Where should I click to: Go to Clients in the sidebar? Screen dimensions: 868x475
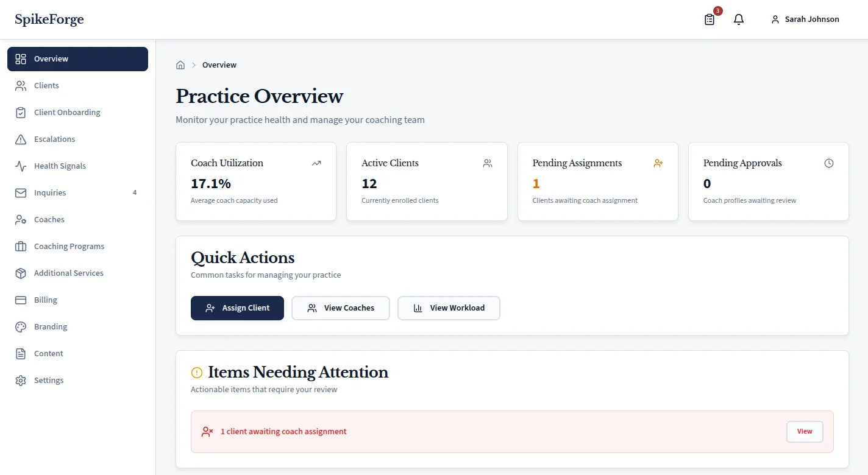click(77, 86)
